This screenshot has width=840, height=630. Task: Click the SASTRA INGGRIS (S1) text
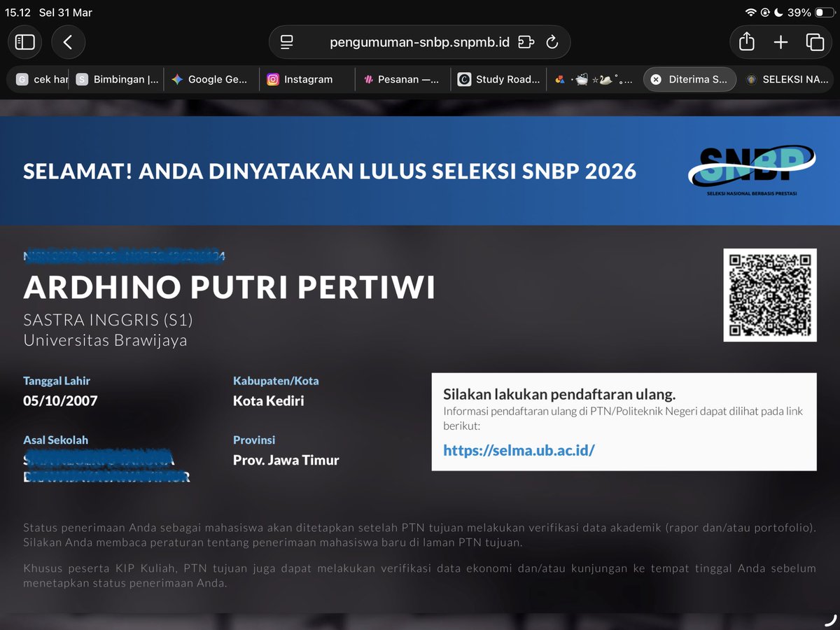tap(108, 321)
